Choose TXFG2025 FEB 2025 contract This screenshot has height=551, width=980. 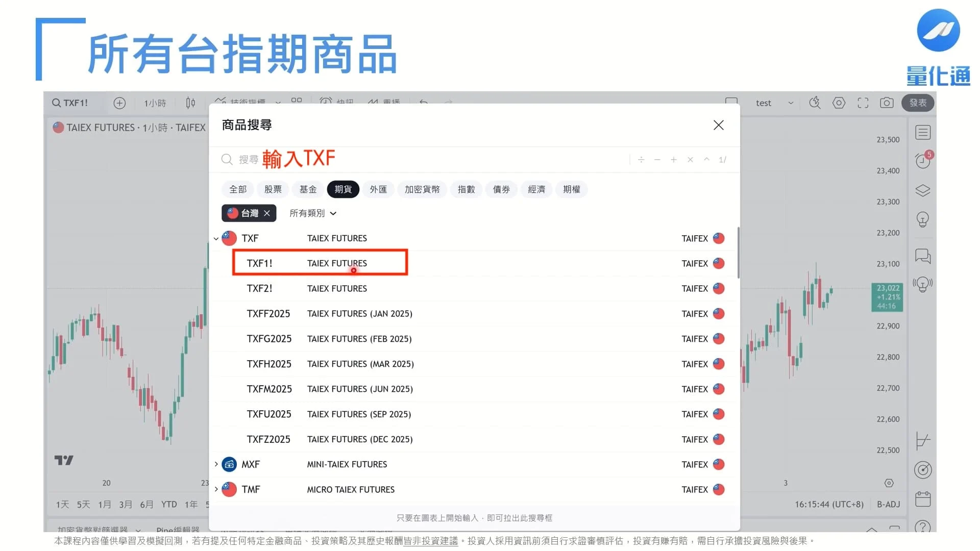pos(473,339)
